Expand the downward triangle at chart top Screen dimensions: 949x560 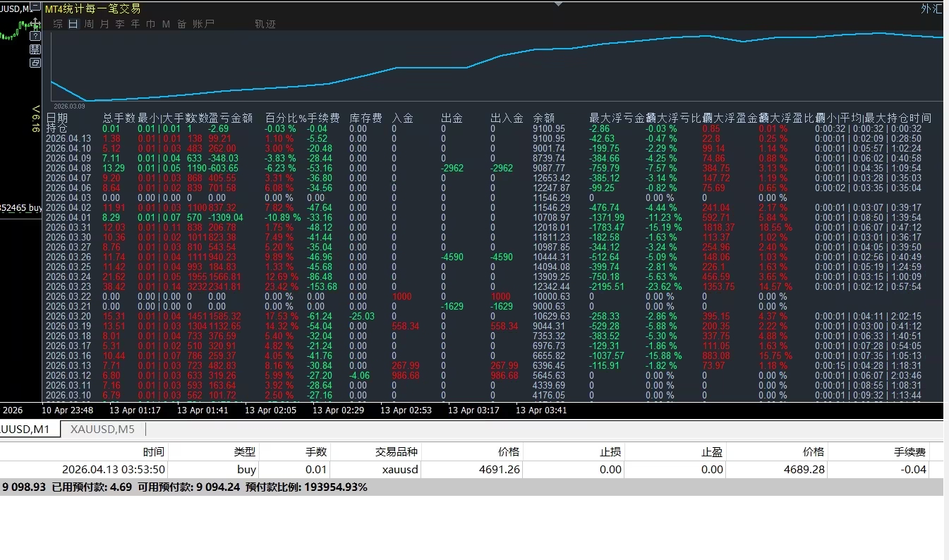pos(559,4)
